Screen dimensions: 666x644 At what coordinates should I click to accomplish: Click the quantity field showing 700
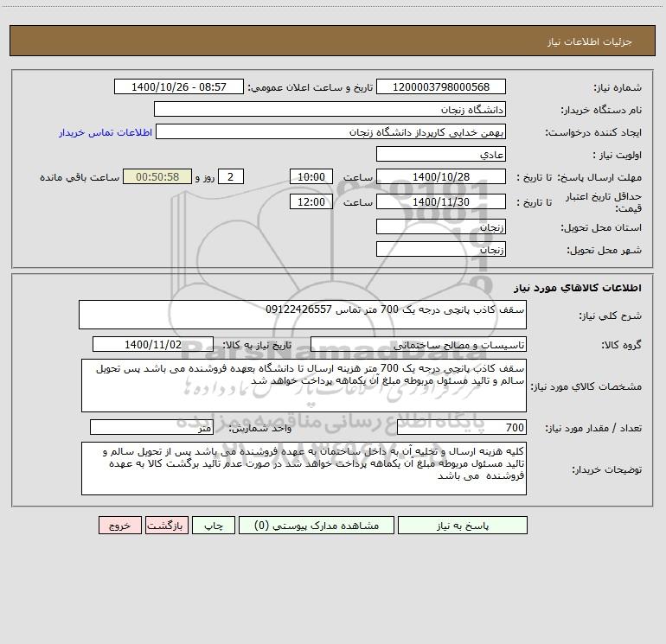coord(462,428)
